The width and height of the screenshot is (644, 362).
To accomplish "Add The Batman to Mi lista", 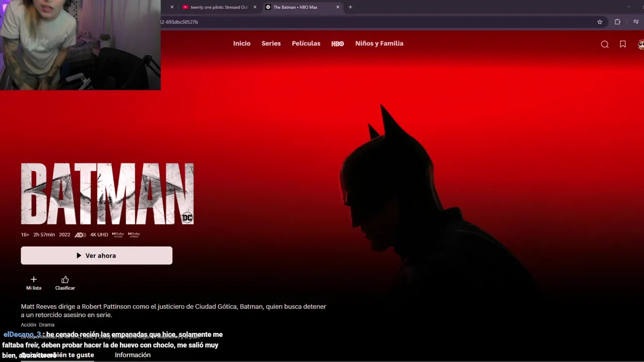I will coord(34,283).
